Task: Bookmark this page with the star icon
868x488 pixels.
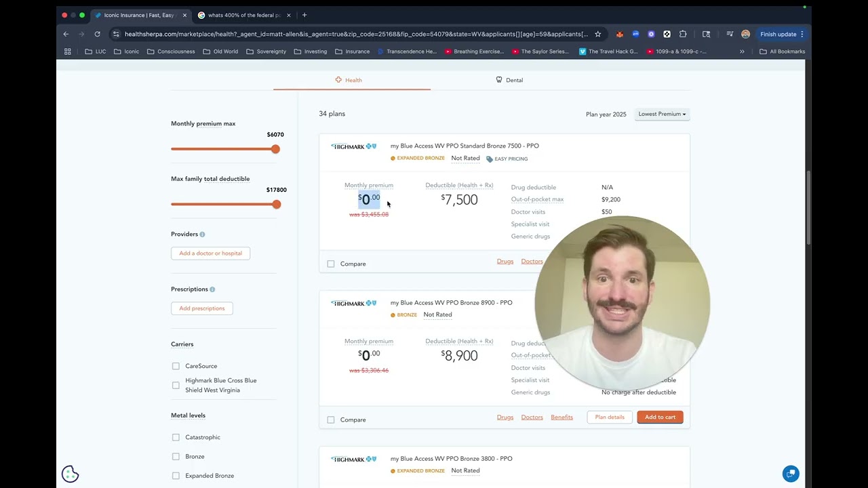Action: [x=597, y=34]
